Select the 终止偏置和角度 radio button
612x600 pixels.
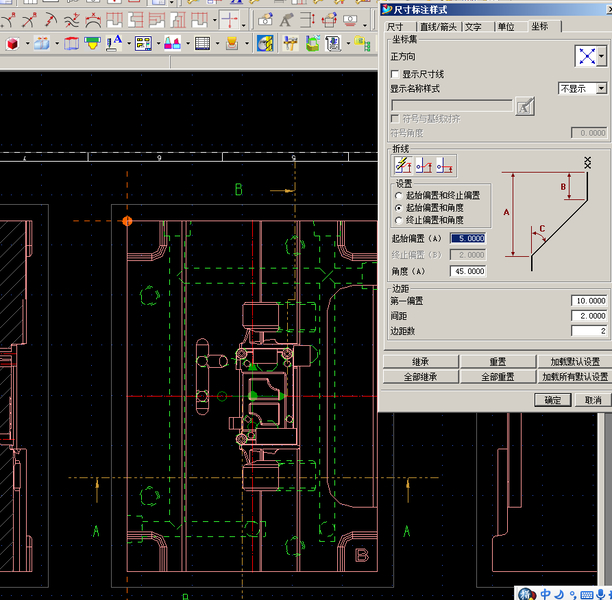pos(399,220)
